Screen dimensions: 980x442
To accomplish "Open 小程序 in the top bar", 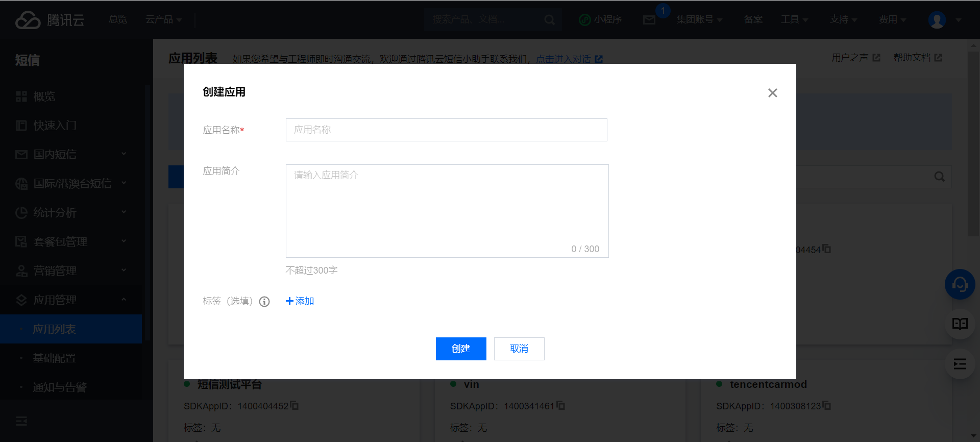I will tap(601, 19).
